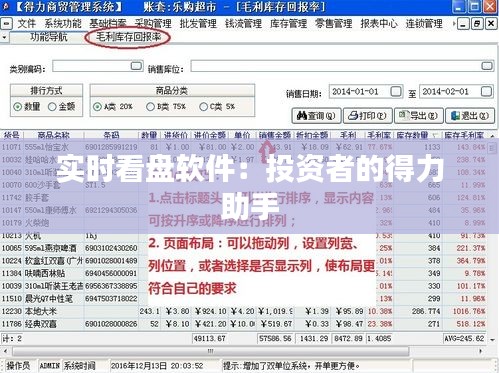Click the 打印 printer button
499x373 pixels.
click(x=367, y=116)
